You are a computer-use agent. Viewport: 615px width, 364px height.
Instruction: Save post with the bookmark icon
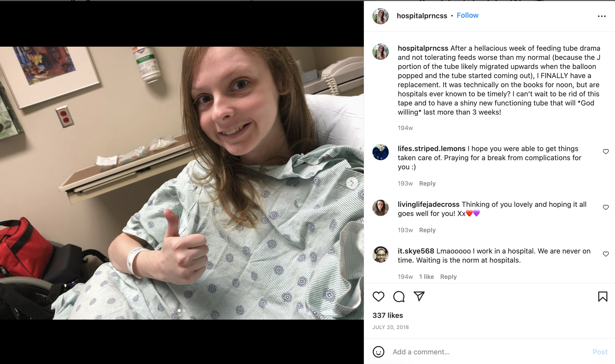pyautogui.click(x=603, y=296)
